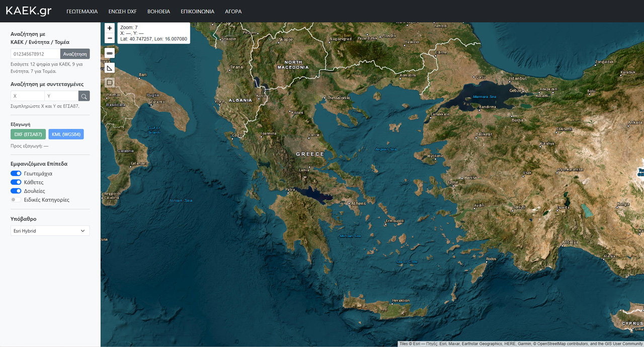Zoom out on the map

click(110, 38)
